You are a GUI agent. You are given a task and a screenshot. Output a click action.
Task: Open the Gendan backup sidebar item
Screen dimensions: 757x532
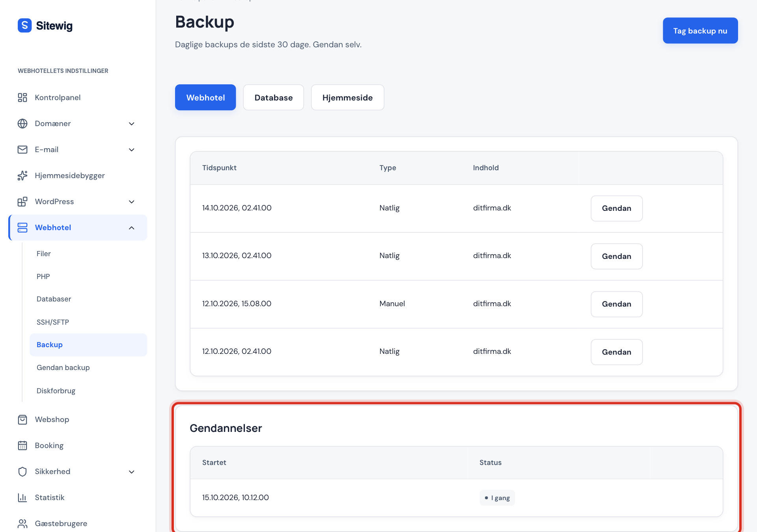pos(63,367)
